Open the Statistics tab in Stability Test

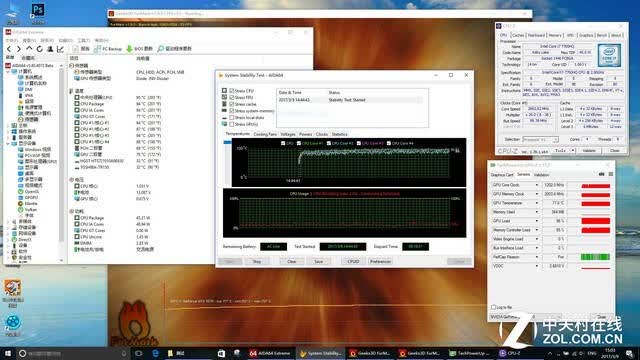click(x=340, y=134)
